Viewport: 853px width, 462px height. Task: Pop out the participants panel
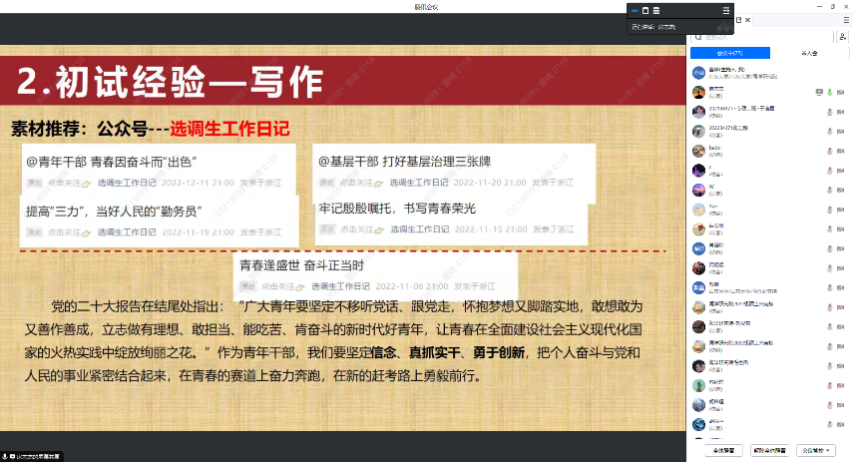point(739,20)
